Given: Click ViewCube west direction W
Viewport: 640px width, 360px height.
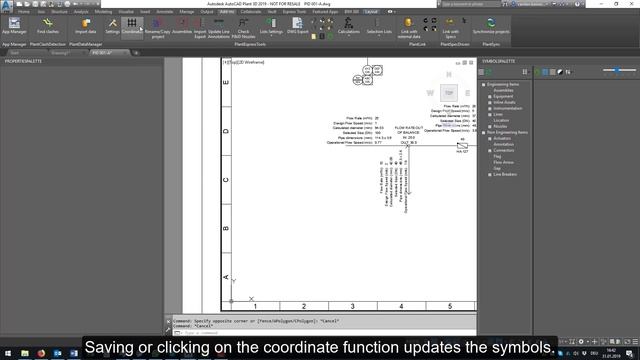Looking at the screenshot, I should pyautogui.click(x=430, y=93).
